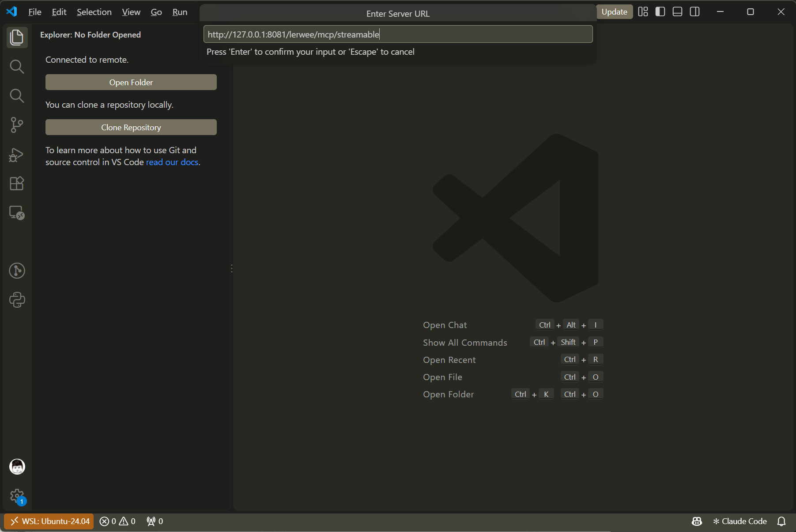Click the Clone Repository button

(131, 127)
